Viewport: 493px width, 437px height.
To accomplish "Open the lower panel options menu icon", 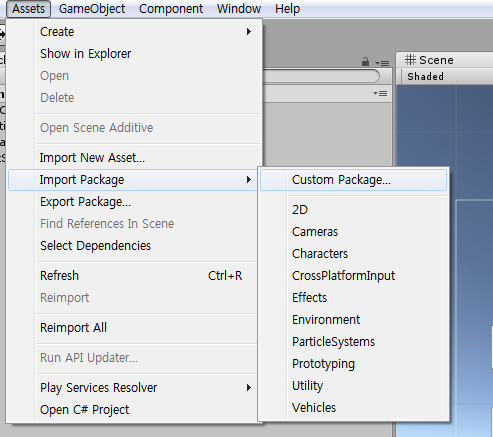I will [x=380, y=94].
